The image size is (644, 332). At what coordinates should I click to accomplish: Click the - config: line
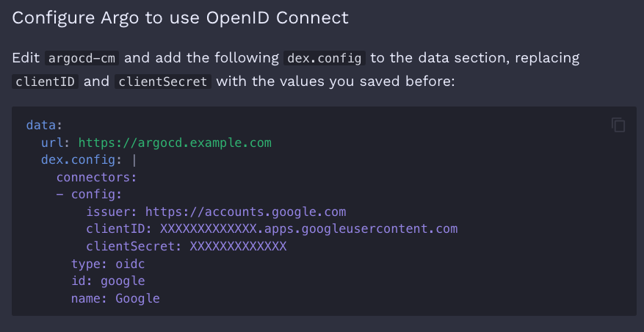89,195
